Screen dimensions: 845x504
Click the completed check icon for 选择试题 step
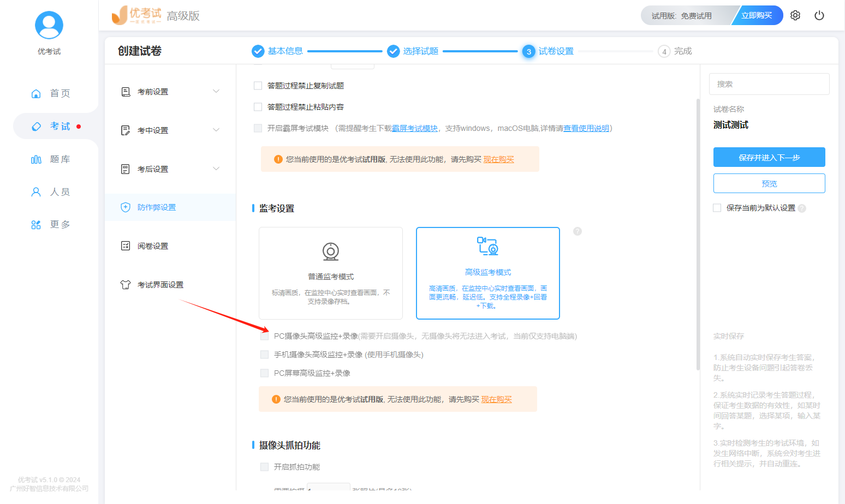pyautogui.click(x=394, y=51)
